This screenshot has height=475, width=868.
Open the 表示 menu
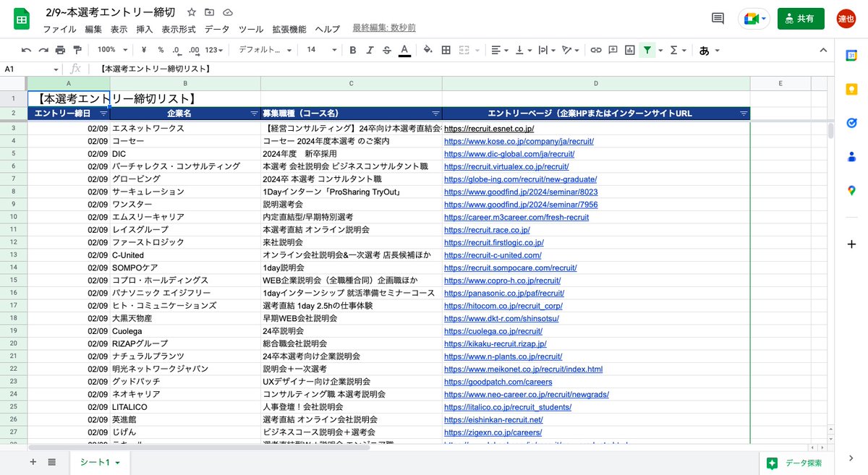(119, 29)
